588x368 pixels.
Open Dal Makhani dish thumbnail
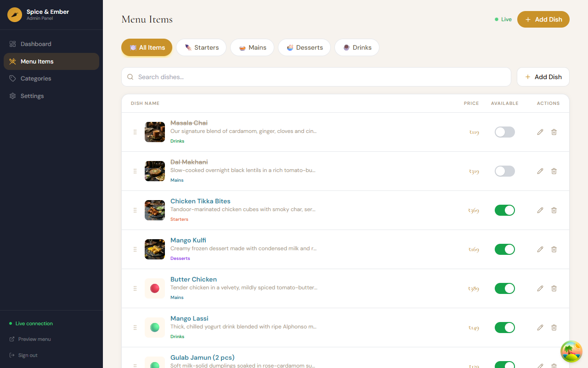[155, 171]
